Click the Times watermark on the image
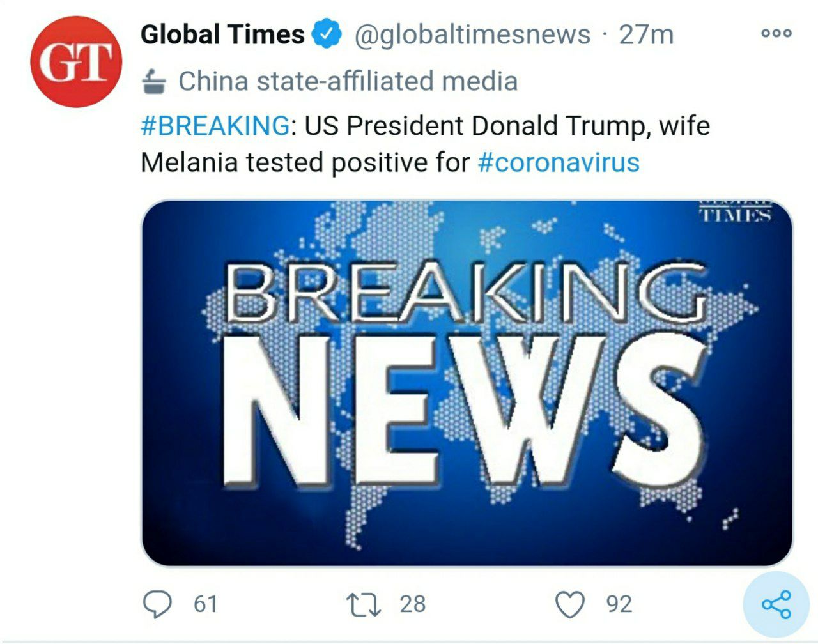818x644 pixels. point(736,212)
